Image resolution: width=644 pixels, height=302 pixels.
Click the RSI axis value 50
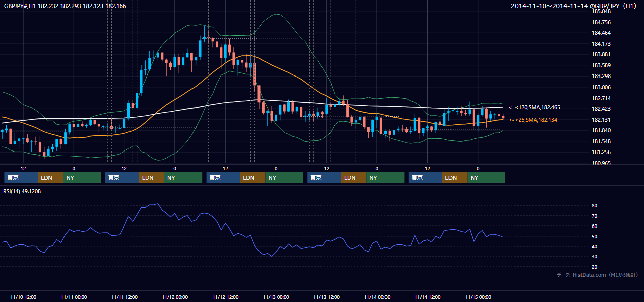pyautogui.click(x=595, y=236)
